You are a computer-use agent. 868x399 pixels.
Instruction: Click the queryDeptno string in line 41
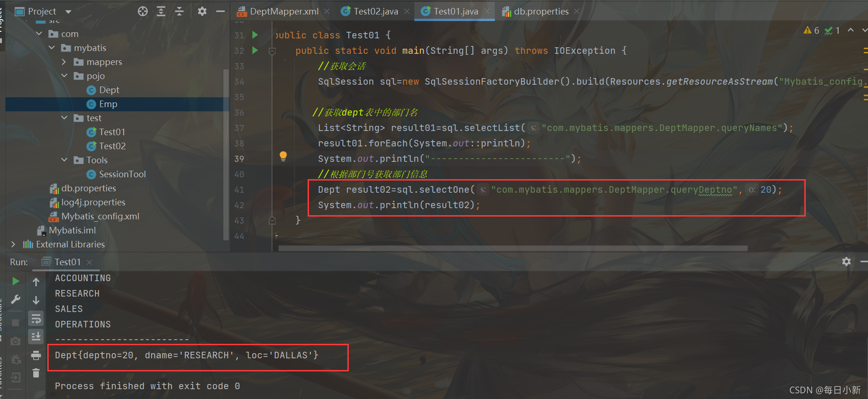(615, 189)
